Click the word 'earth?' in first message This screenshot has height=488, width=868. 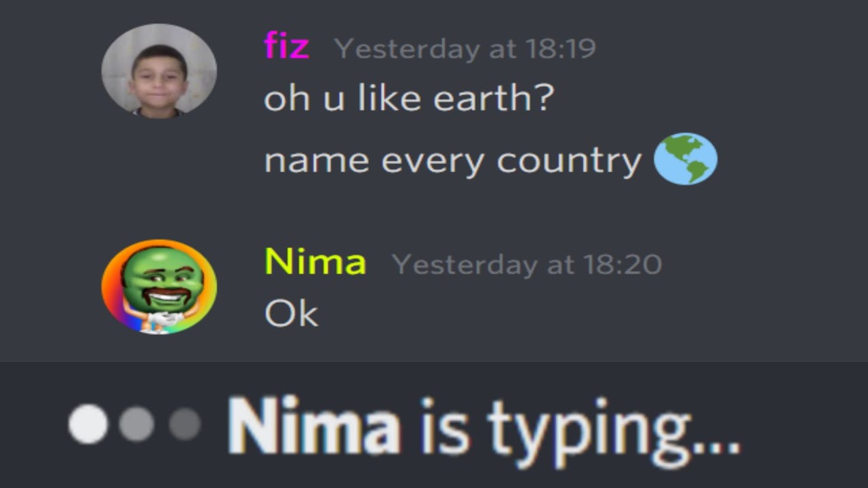(x=494, y=98)
